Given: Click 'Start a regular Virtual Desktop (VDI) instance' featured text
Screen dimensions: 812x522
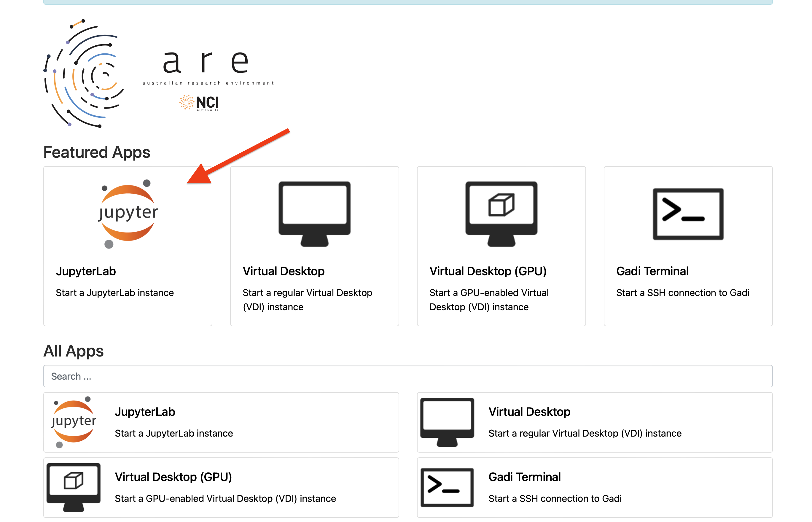Looking at the screenshot, I should point(307,300).
